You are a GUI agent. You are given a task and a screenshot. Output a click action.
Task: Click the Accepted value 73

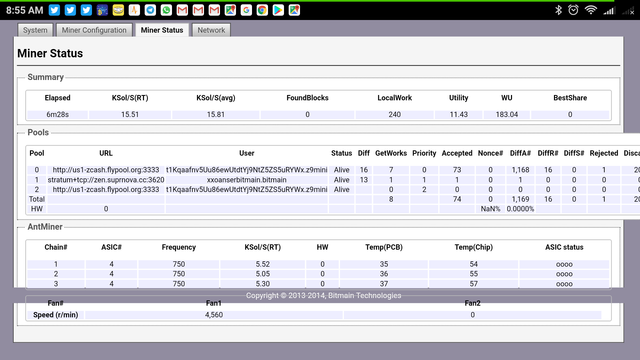[x=457, y=170]
